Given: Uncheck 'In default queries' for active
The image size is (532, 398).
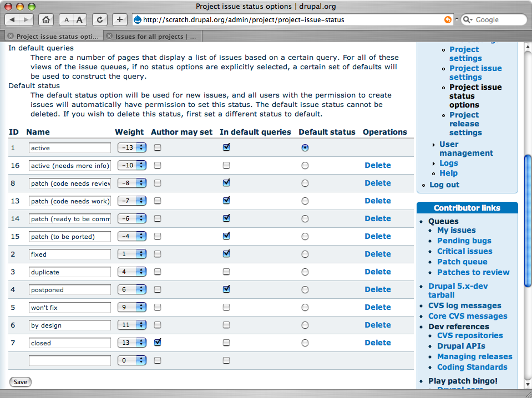Looking at the screenshot, I should 226,147.
